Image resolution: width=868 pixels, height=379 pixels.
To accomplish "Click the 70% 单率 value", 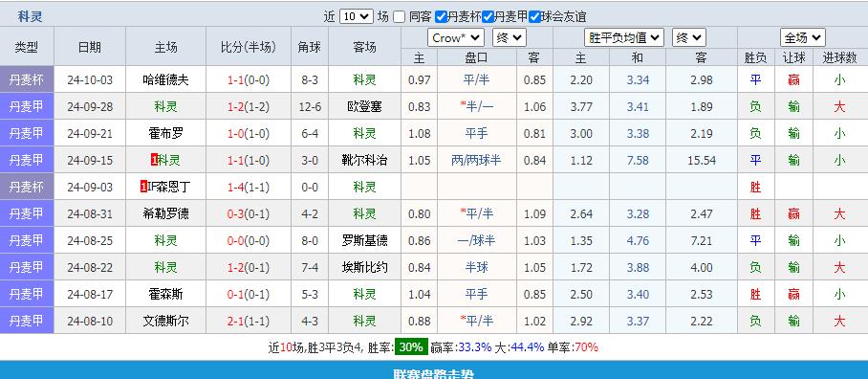I will tap(587, 347).
